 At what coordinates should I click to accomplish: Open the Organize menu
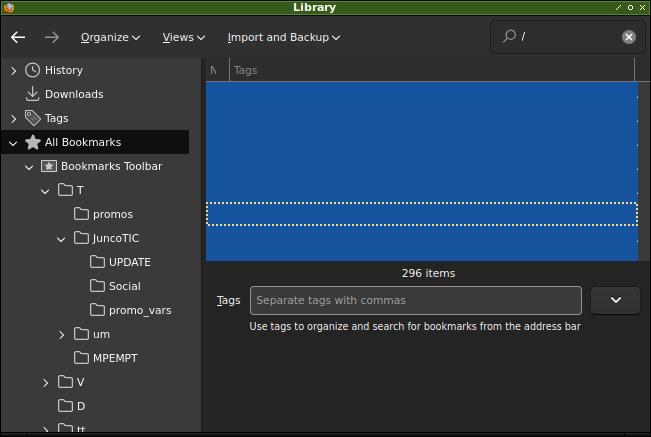point(110,37)
